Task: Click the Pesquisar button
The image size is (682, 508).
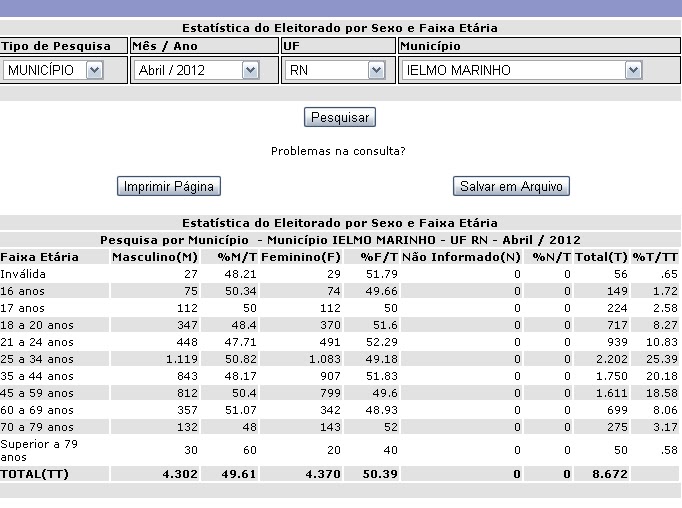Action: (x=340, y=117)
